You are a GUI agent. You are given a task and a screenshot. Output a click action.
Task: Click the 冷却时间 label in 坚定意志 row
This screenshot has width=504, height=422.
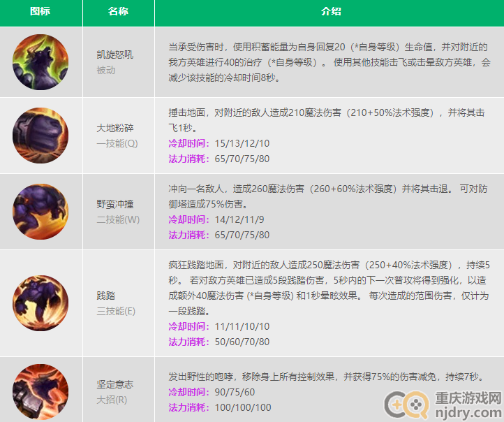(x=189, y=392)
